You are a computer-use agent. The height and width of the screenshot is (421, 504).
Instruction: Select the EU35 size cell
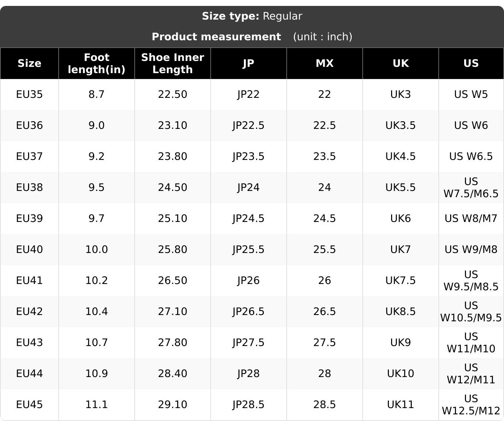30,95
